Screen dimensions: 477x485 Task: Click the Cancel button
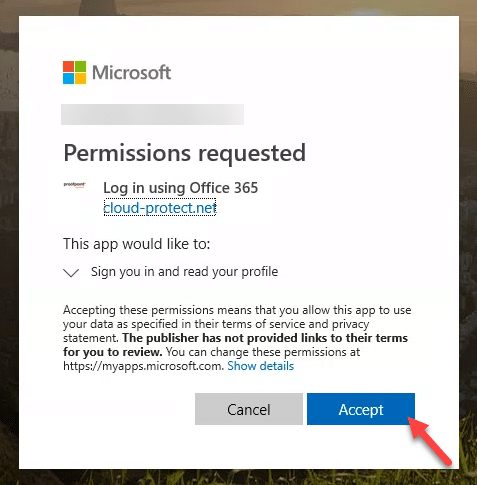point(249,409)
